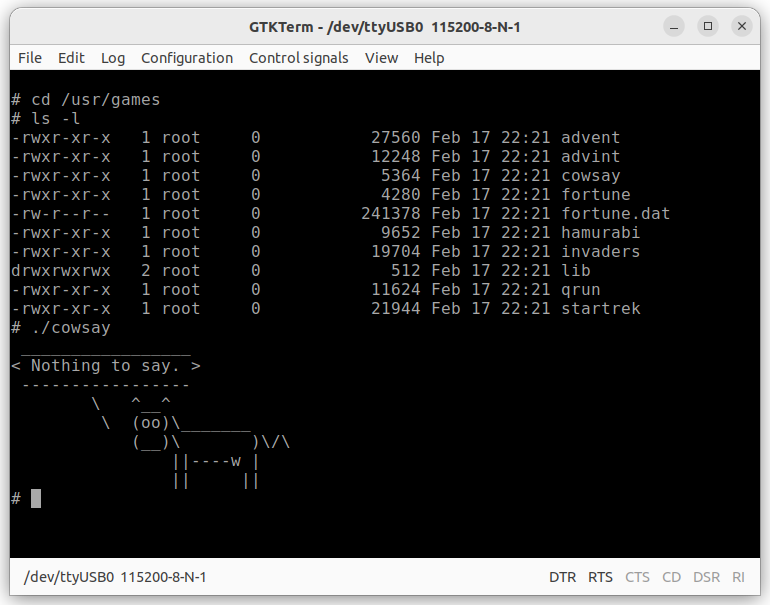
Task: Click the RTS signal indicator
Action: (600, 577)
